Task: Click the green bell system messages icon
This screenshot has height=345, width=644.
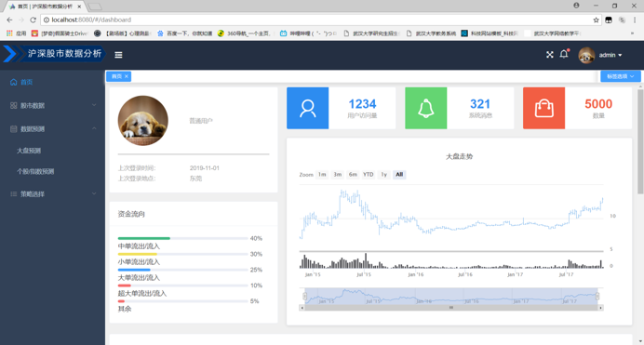Action: (x=426, y=108)
